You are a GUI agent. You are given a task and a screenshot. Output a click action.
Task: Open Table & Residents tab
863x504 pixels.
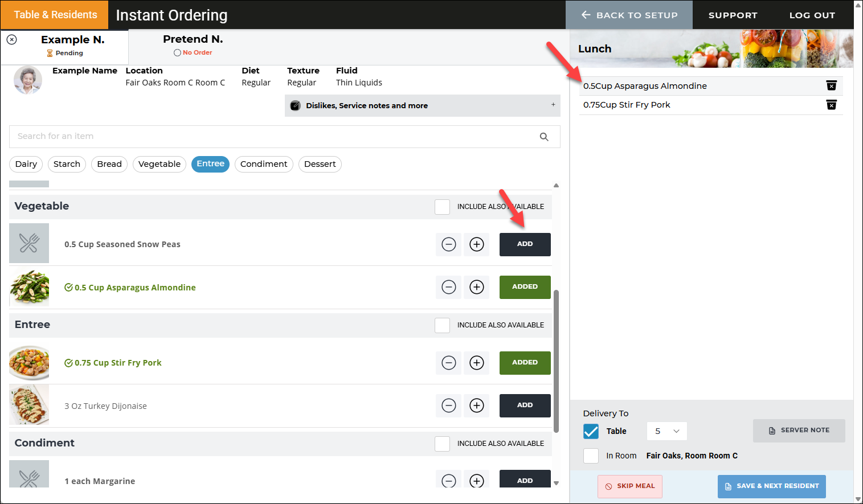[x=55, y=15]
